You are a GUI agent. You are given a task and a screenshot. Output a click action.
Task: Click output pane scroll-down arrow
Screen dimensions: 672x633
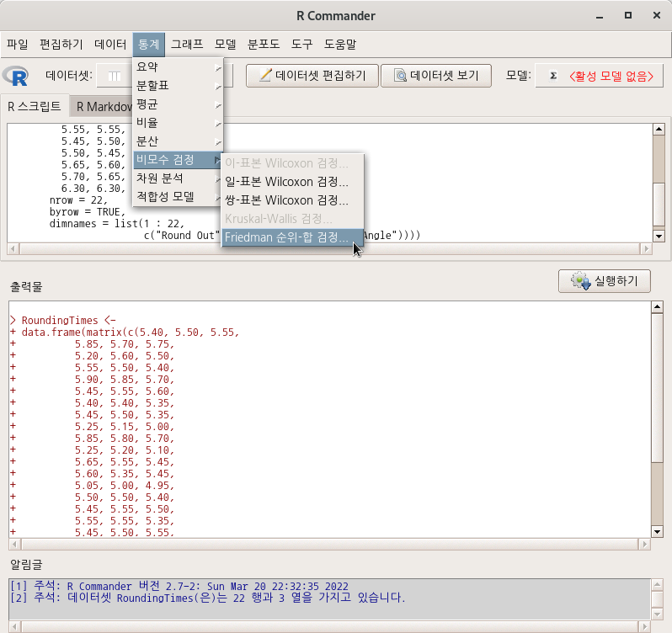click(x=657, y=531)
